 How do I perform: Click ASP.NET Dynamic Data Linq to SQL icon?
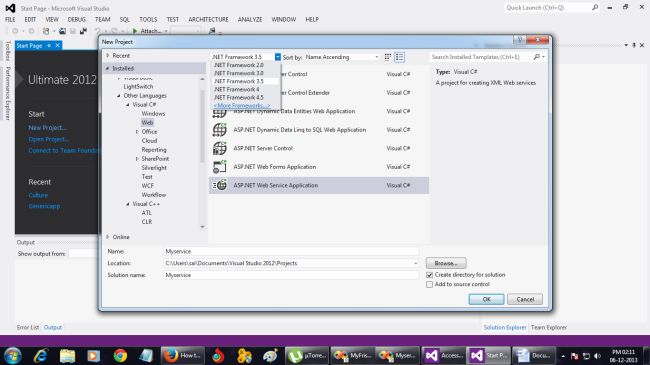click(x=219, y=130)
